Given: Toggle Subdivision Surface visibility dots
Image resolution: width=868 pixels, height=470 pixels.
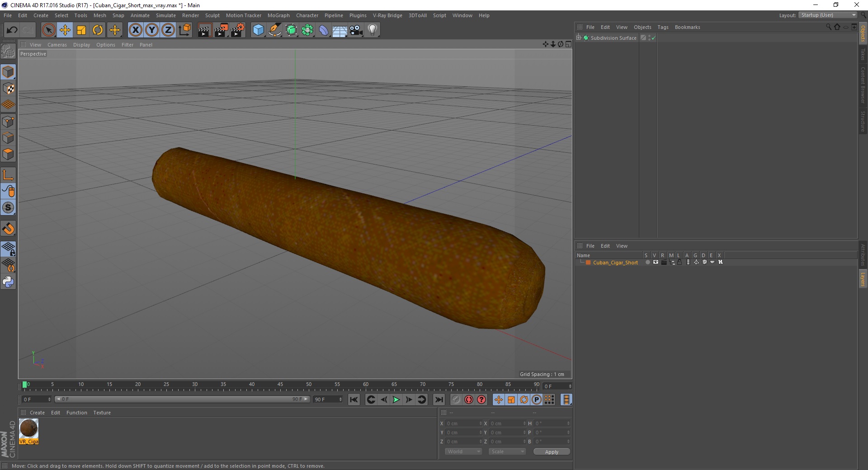Looking at the screenshot, I should [x=649, y=38].
